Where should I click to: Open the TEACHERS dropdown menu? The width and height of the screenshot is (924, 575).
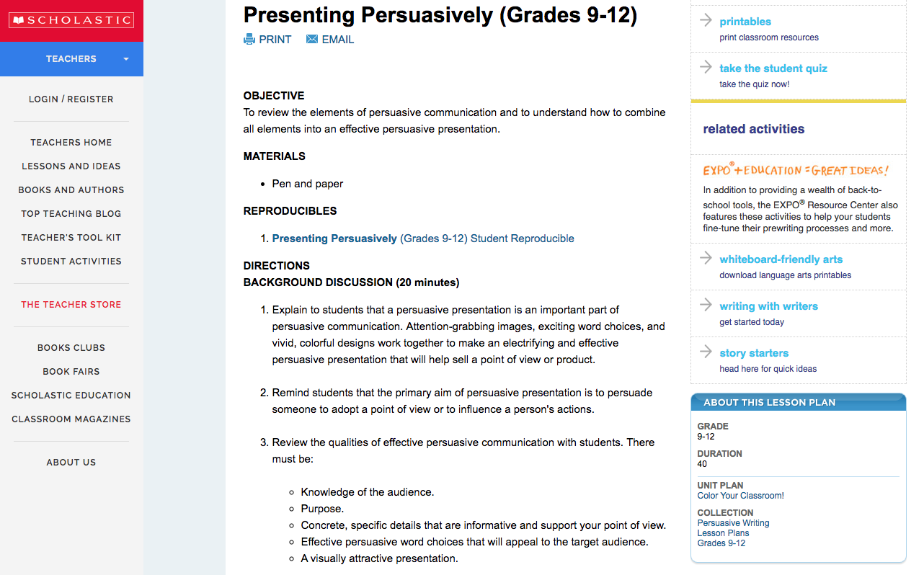pos(71,58)
